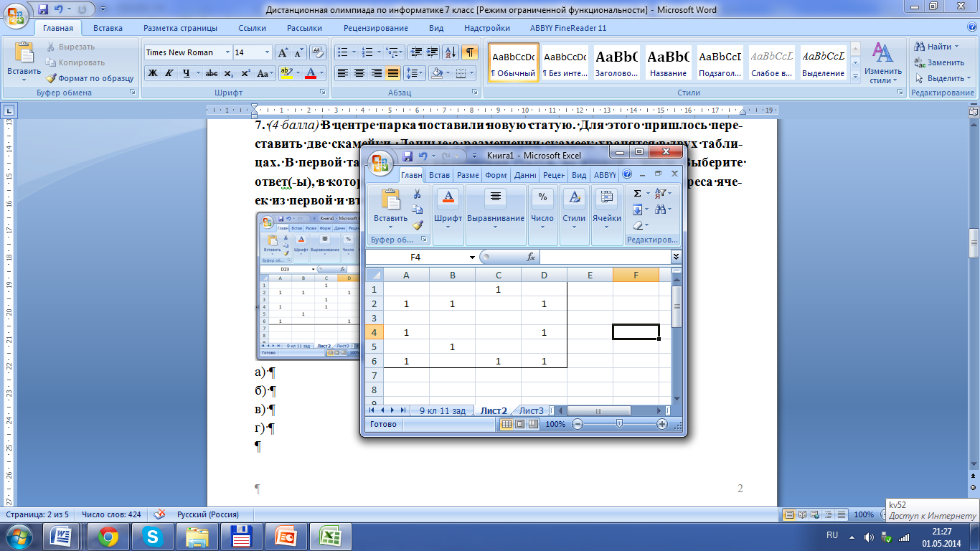Click the Save icon in Word quick access
The image size is (980, 551).
43,10
